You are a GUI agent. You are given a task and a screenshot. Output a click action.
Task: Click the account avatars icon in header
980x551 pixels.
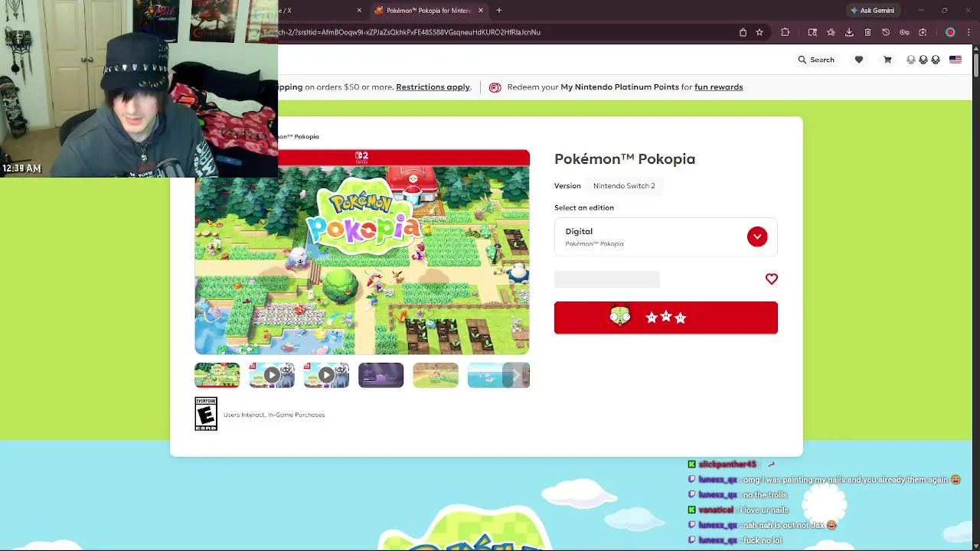point(923,60)
